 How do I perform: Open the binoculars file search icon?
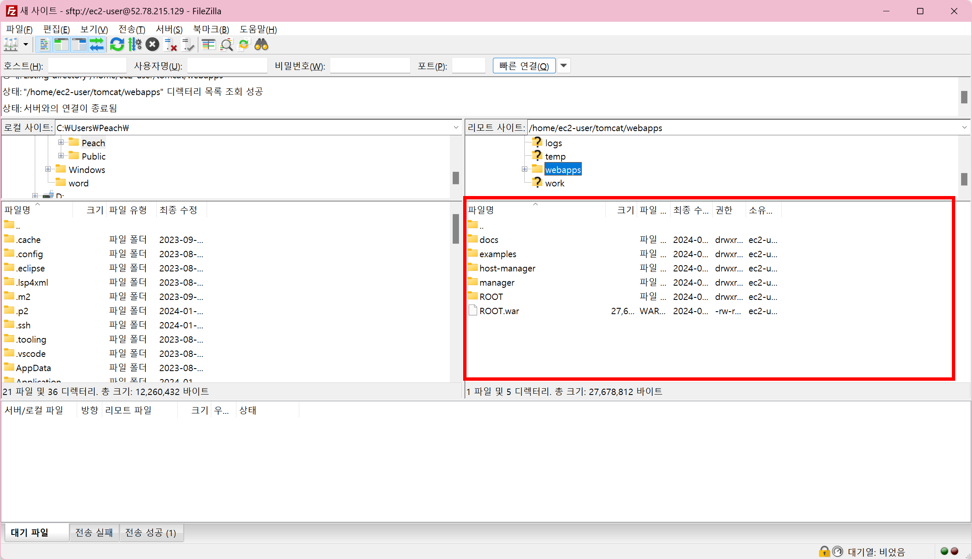[261, 44]
